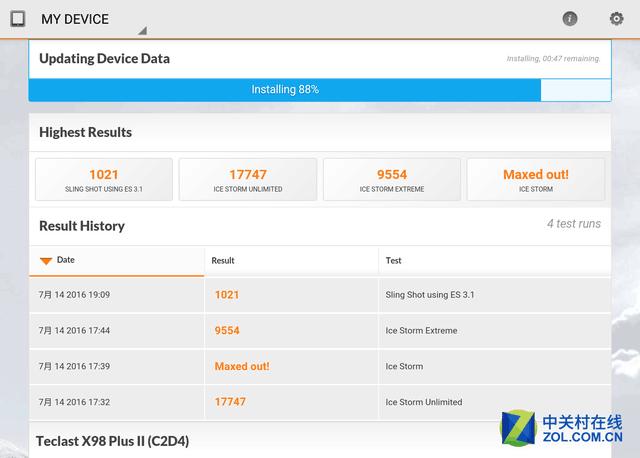The width and height of the screenshot is (640, 458).
Task: Sort by the Test column header
Action: [x=495, y=260]
